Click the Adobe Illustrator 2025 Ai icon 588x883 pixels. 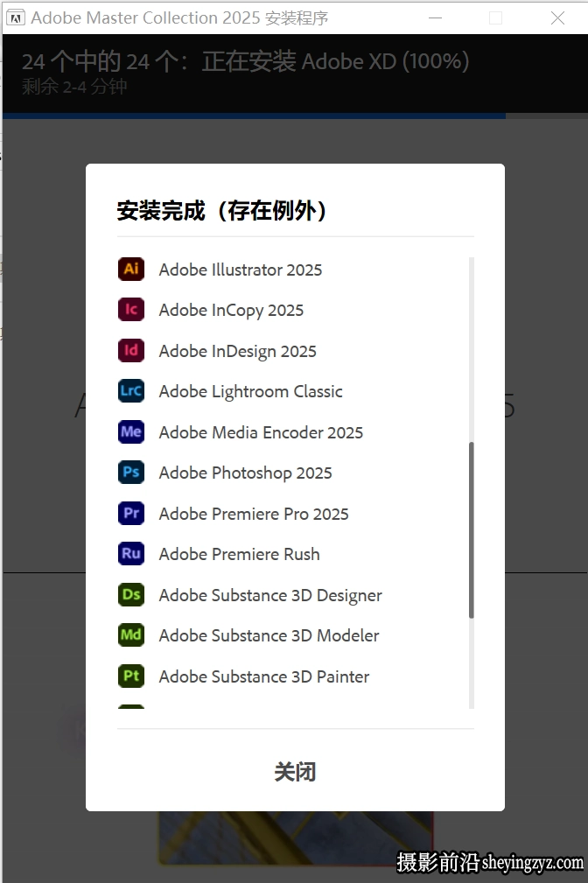131,269
